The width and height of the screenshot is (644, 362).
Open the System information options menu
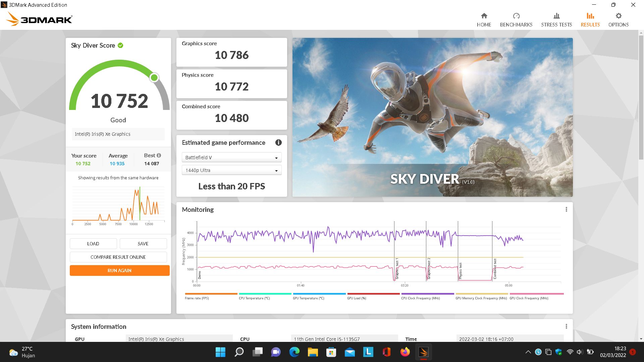566,326
